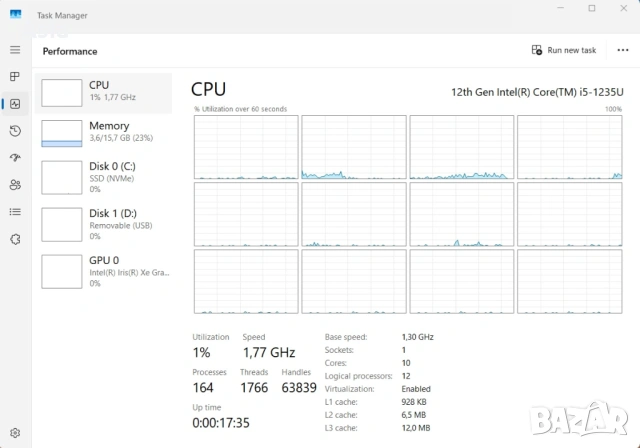Click the Run new task button
This screenshot has height=448, width=640.
coord(564,50)
